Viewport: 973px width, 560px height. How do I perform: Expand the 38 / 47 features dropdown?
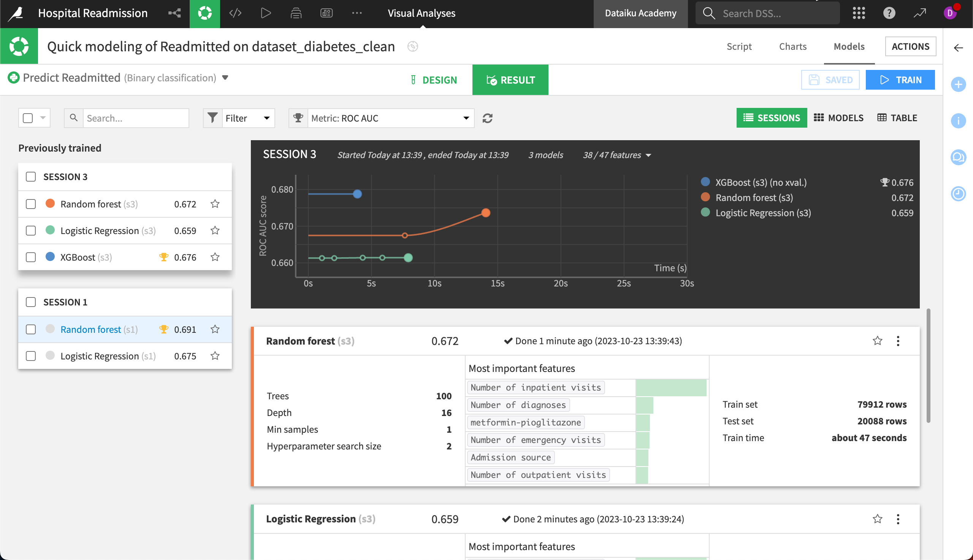tap(617, 155)
